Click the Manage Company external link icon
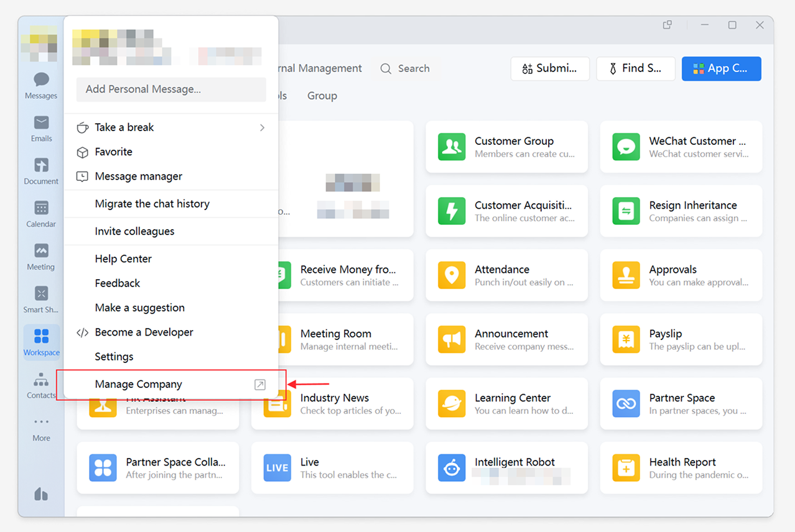 pos(260,385)
